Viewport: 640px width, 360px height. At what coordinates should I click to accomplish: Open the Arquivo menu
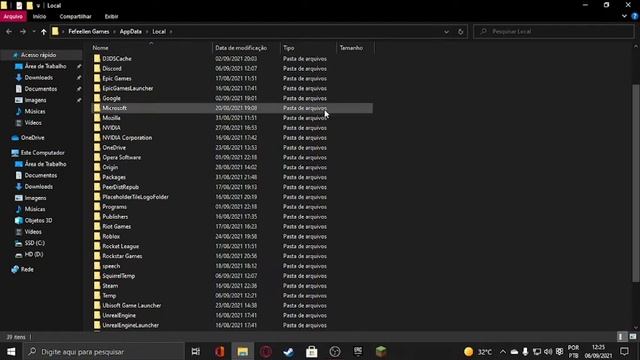13,16
